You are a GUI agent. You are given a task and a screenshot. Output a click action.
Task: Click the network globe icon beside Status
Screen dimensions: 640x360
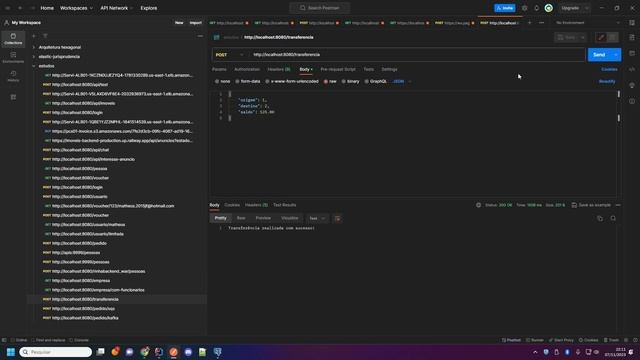[x=478, y=205]
